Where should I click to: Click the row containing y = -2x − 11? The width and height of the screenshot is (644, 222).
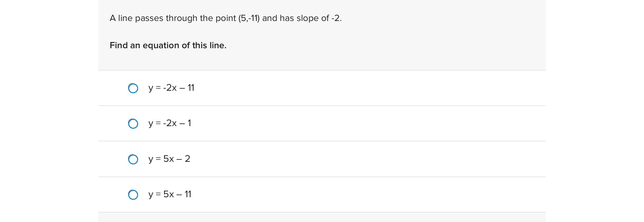pos(273,88)
